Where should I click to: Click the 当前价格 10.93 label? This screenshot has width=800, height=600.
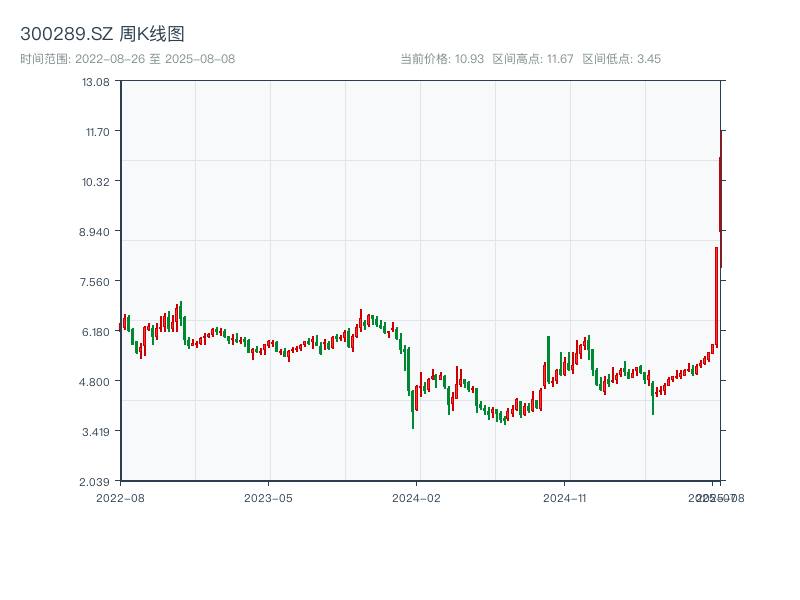[442, 59]
